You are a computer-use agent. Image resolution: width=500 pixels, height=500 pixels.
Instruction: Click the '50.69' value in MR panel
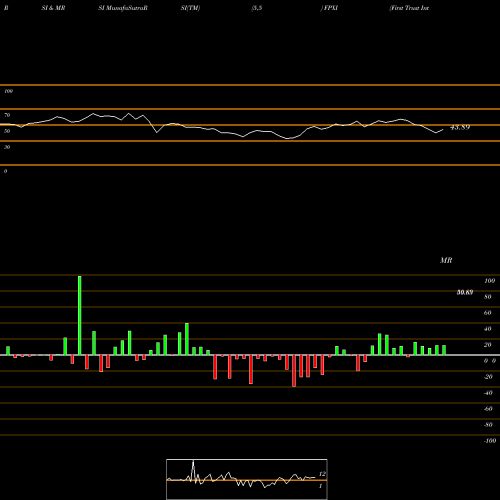click(x=465, y=292)
